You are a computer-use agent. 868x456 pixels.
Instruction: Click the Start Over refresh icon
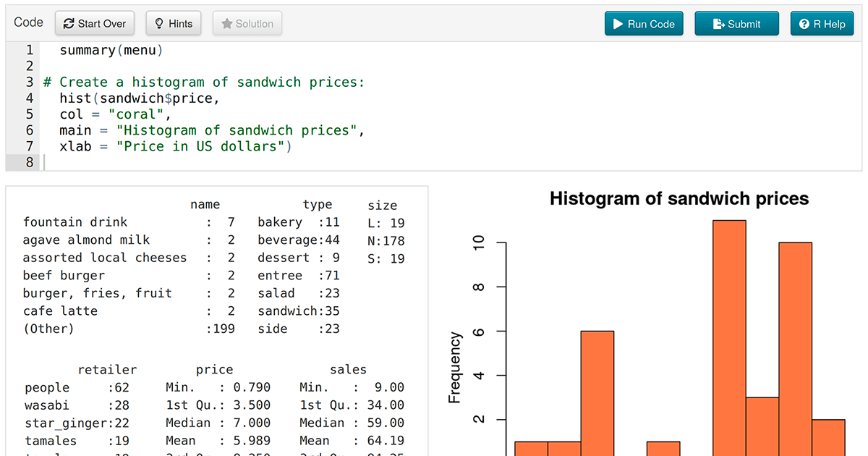(x=69, y=24)
